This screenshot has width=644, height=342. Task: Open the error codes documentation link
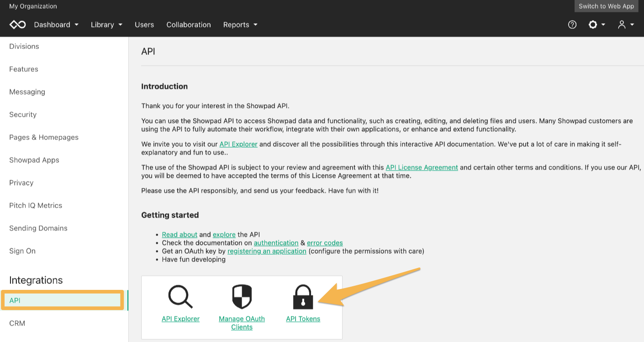click(x=325, y=243)
